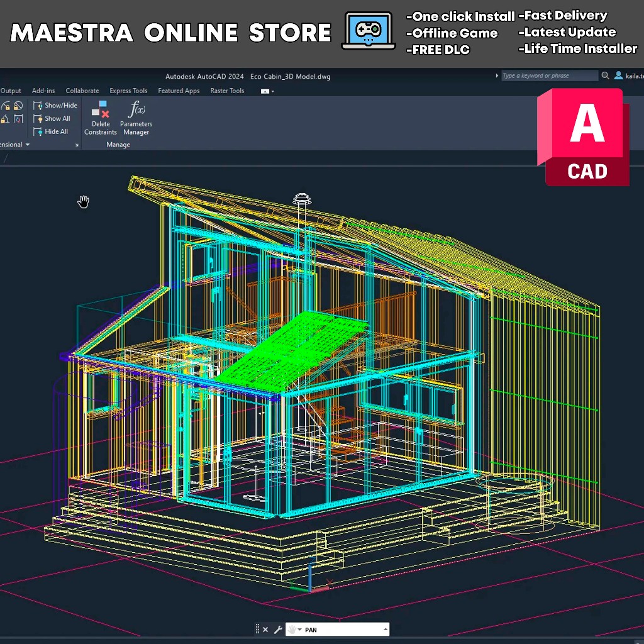The width and height of the screenshot is (644, 644).
Task: Select the Delete Constraints tool
Action: point(100,119)
